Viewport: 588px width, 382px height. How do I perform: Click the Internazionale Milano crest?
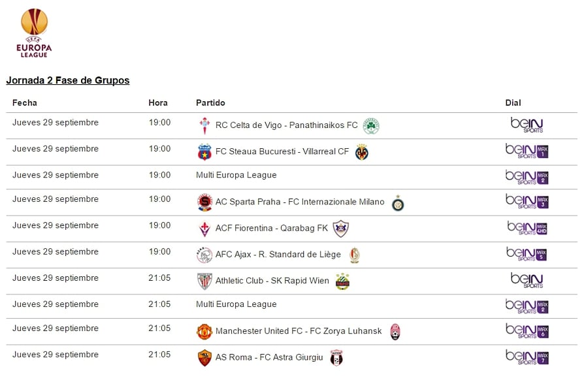398,203
